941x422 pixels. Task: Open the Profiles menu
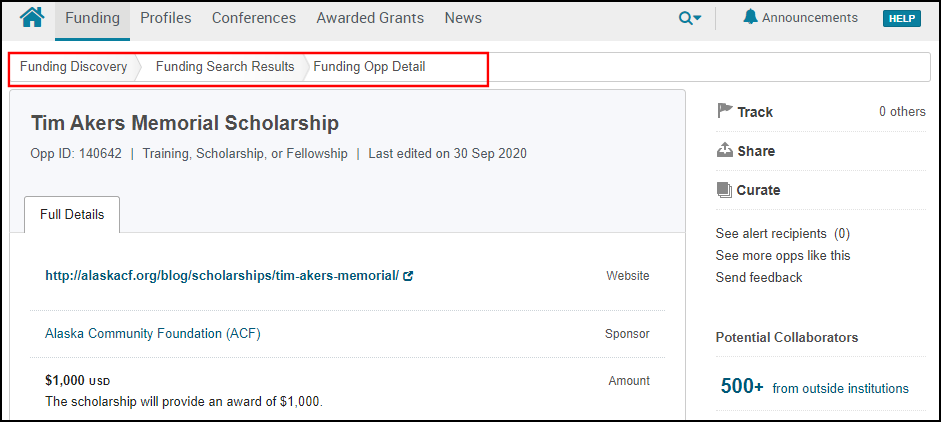(x=166, y=18)
